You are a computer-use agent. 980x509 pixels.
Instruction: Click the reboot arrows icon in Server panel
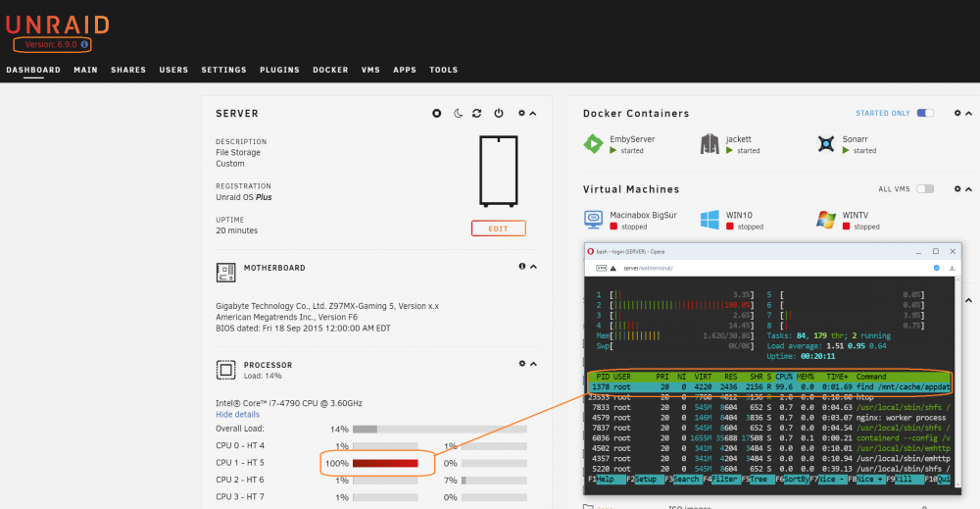(x=477, y=113)
